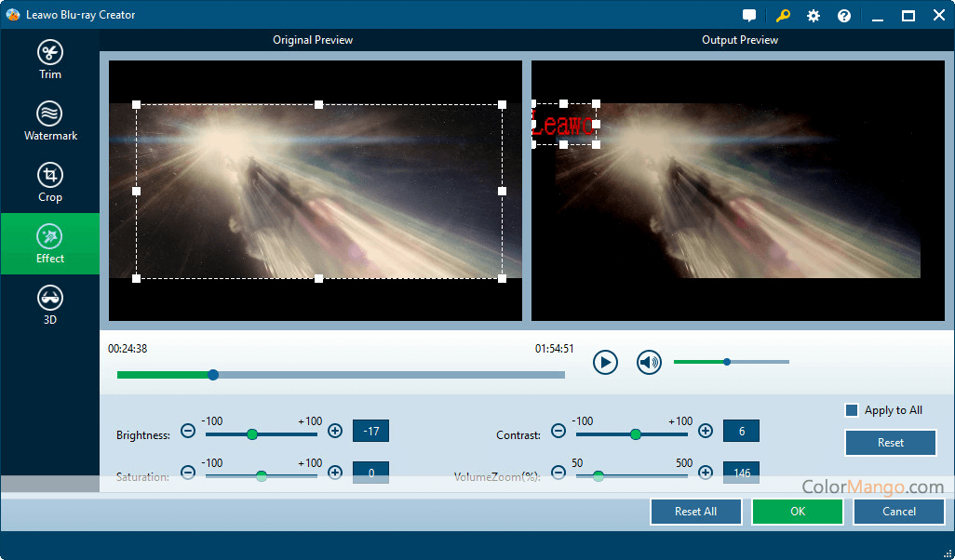The width and height of the screenshot is (955, 560).
Task: Mute the audio with speaker icon
Action: point(649,362)
